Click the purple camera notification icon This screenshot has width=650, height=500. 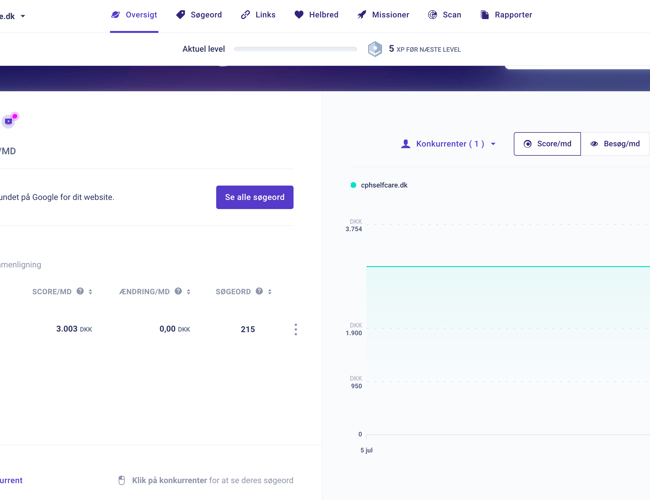(9, 121)
